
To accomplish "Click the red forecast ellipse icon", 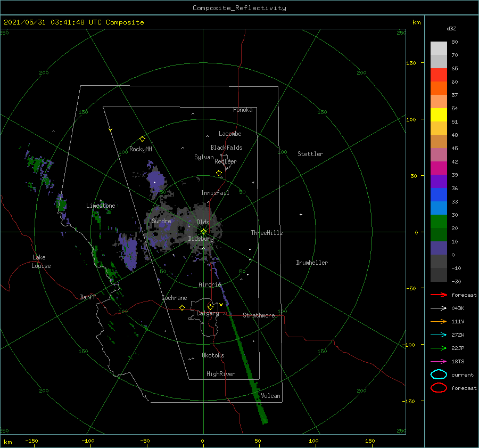I will [x=439, y=388].
